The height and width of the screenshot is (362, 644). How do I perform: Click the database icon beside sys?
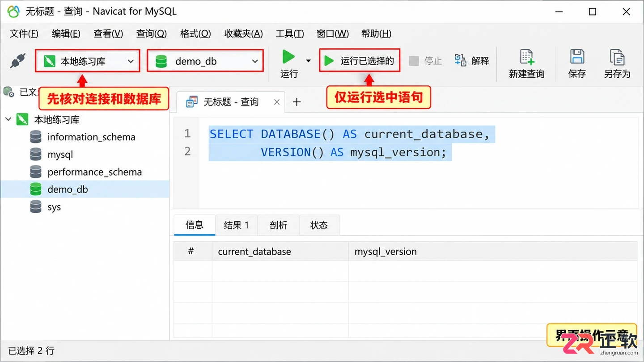36,206
